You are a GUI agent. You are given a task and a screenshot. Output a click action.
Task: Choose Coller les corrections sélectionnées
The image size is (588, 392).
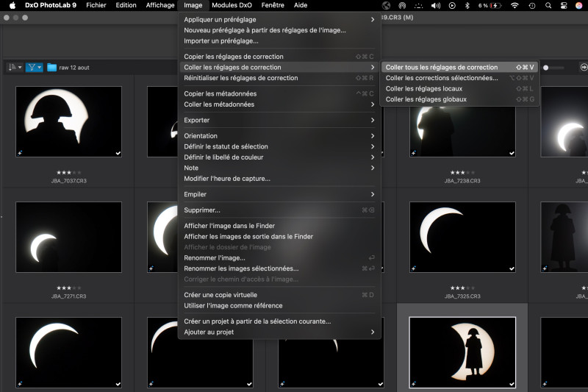460,78
